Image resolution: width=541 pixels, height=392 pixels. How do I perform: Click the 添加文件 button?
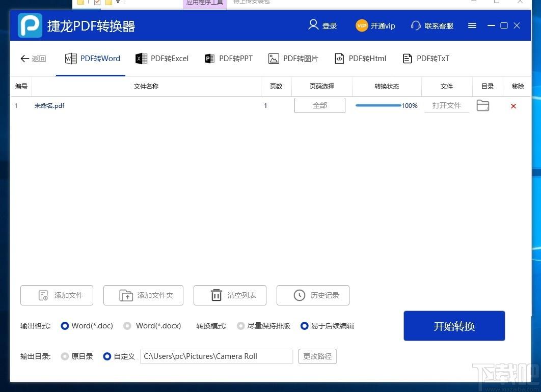coord(57,295)
